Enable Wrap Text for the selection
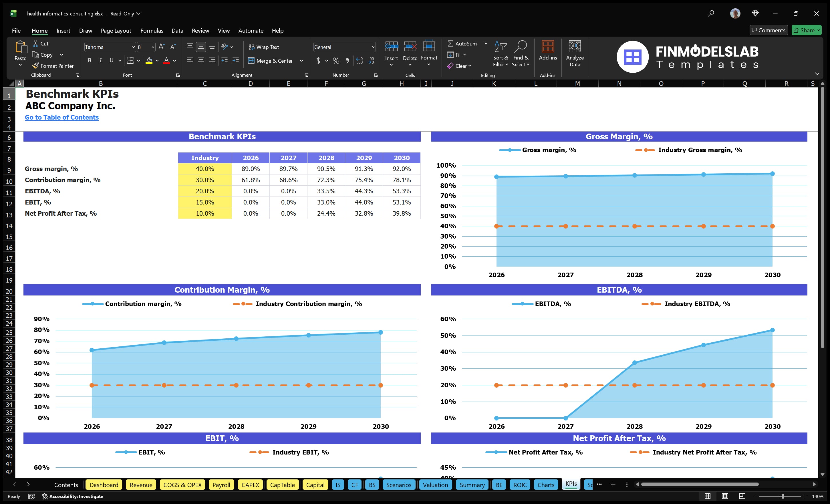The height and width of the screenshot is (504, 830). tap(264, 47)
